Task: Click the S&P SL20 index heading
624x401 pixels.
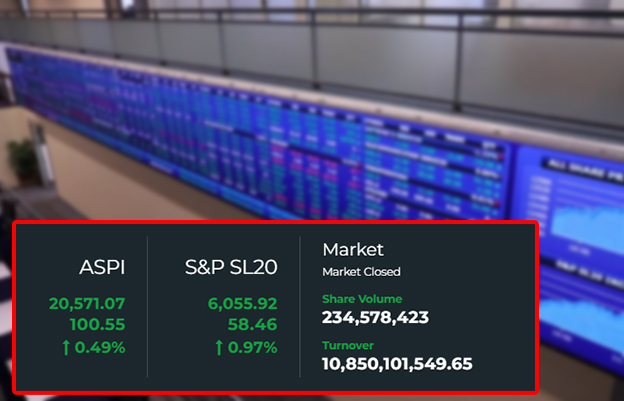Action: (x=231, y=267)
